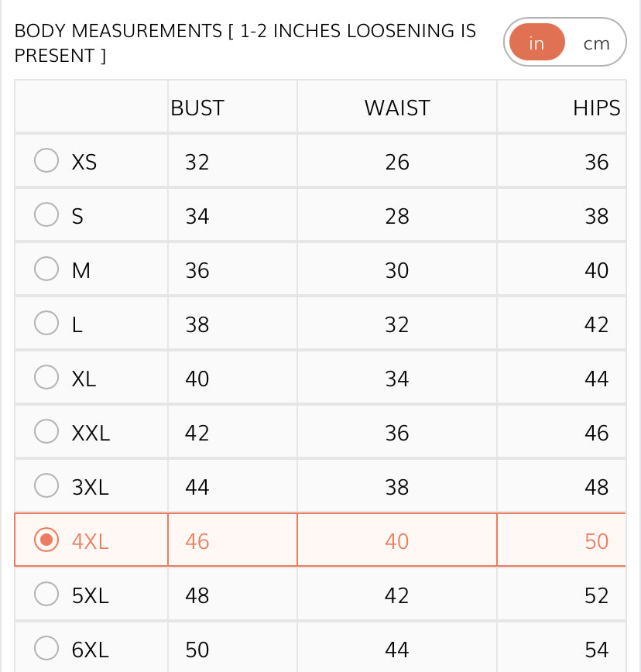Click the 3XL hips value 48

(x=596, y=487)
